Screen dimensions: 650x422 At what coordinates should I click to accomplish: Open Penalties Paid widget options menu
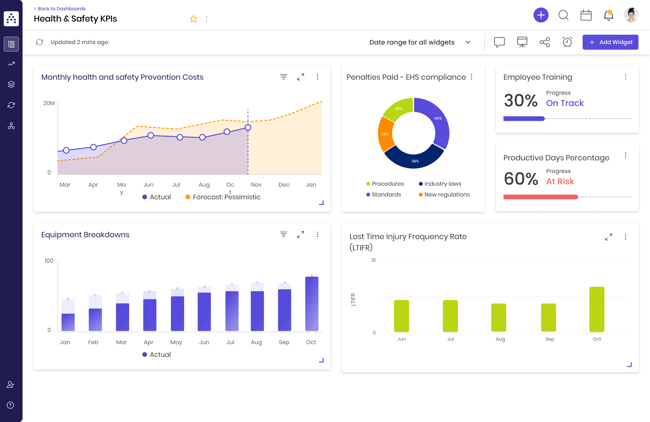pos(472,77)
